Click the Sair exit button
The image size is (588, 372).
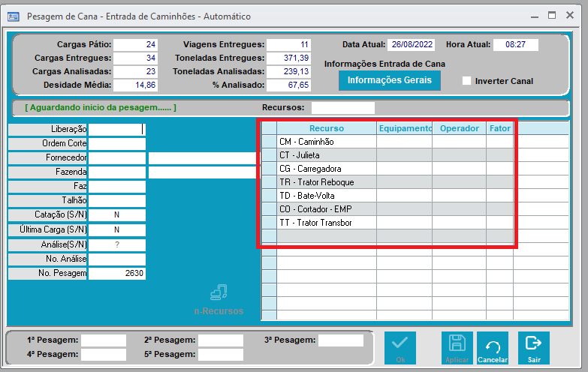(x=534, y=348)
